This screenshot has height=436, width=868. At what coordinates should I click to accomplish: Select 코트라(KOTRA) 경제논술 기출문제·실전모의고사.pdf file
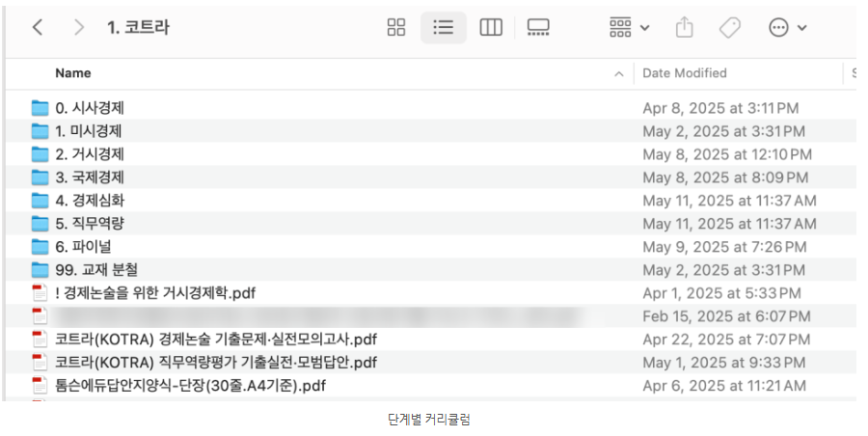[x=216, y=340]
